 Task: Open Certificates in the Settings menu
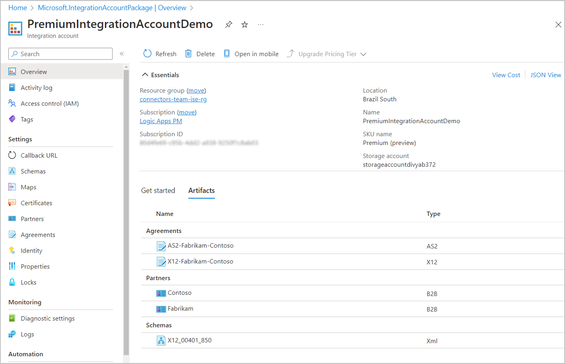pos(36,203)
